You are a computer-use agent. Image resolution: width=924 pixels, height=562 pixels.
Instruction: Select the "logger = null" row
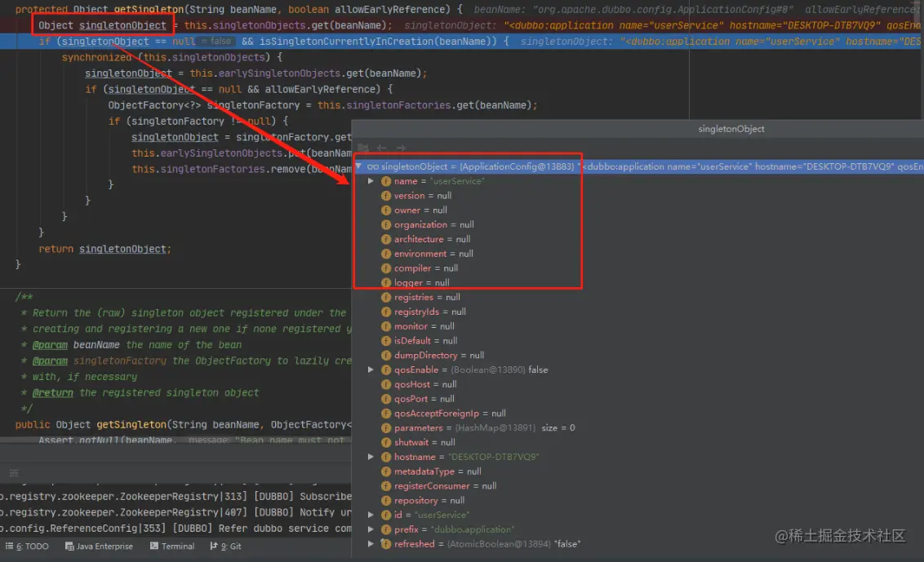point(421,283)
